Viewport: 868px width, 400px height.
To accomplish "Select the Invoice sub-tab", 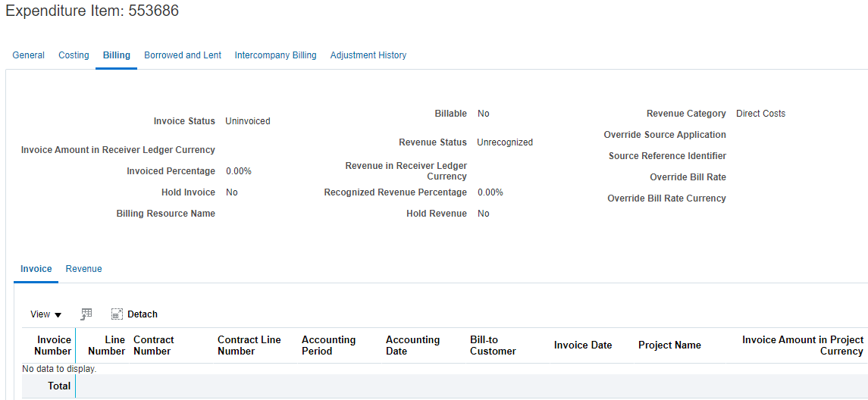I will (36, 269).
